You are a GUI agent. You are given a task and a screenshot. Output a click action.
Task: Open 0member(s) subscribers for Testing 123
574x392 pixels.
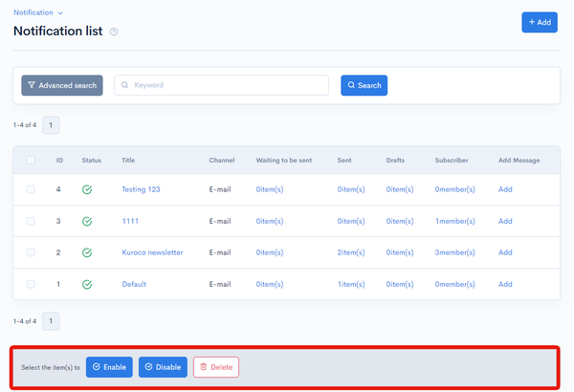click(455, 189)
